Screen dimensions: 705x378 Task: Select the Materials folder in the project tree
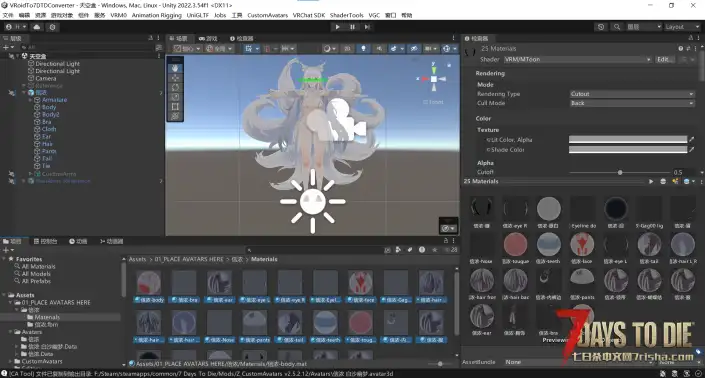point(47,317)
